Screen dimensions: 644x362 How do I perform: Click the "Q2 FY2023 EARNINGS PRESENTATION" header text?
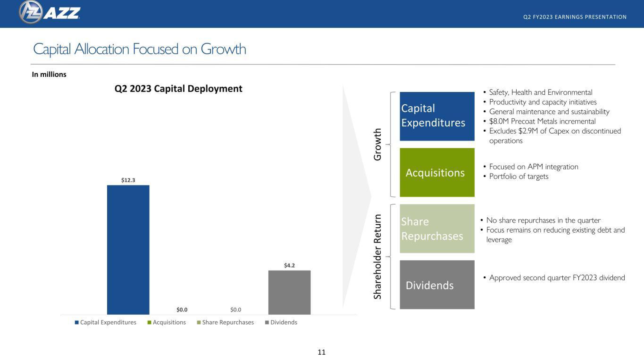tap(575, 17)
